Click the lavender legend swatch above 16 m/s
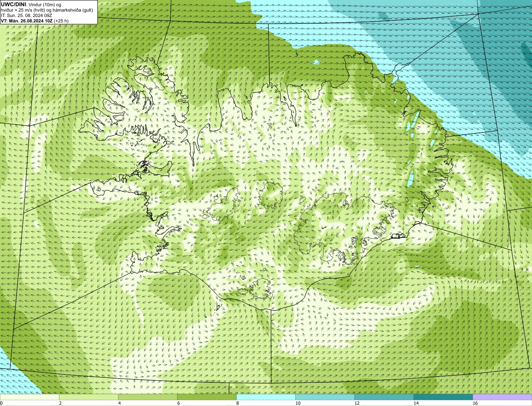This screenshot has width=532, height=406. coord(502,397)
